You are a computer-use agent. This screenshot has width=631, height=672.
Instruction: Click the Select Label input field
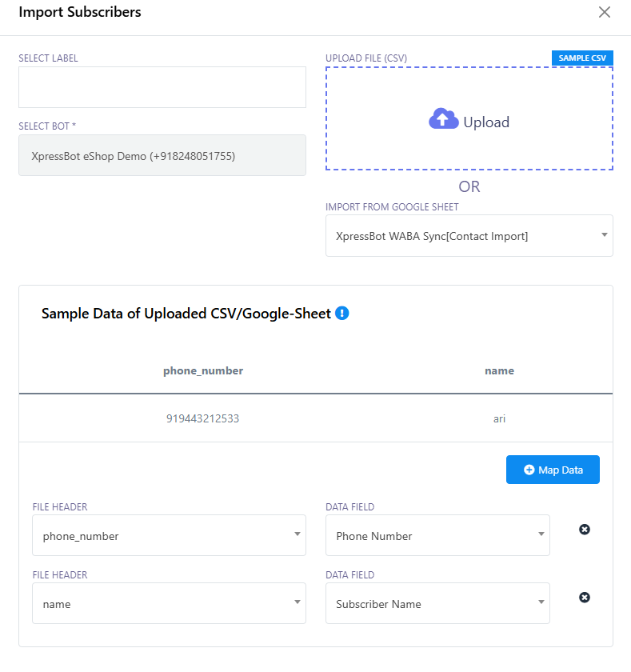(162, 87)
